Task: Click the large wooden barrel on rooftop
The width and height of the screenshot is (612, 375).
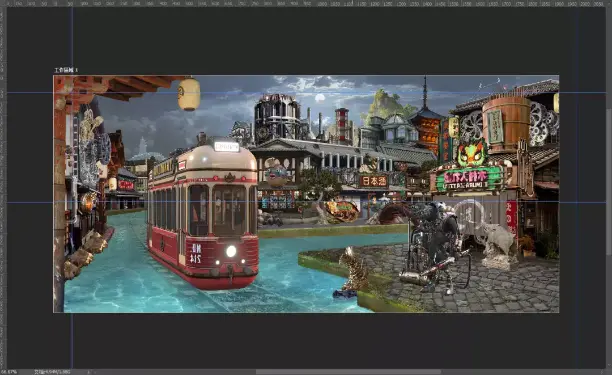Action: click(x=507, y=123)
